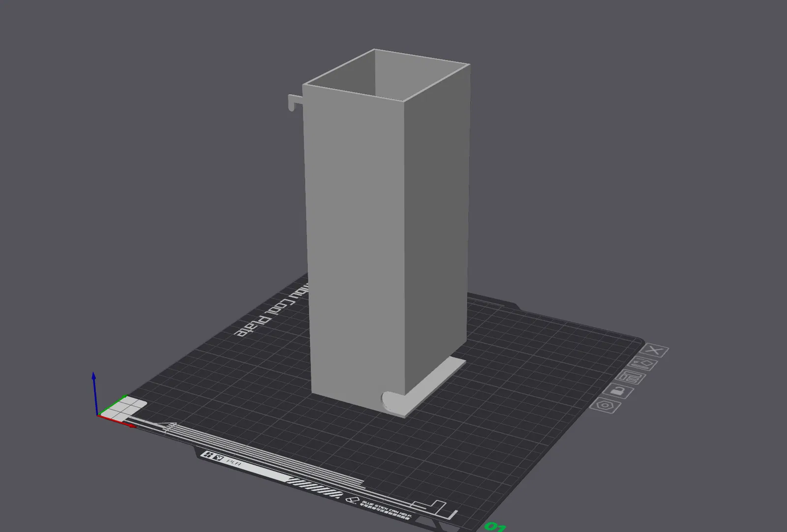Remove the plate with the X icon
The image size is (787, 532).
(656, 351)
